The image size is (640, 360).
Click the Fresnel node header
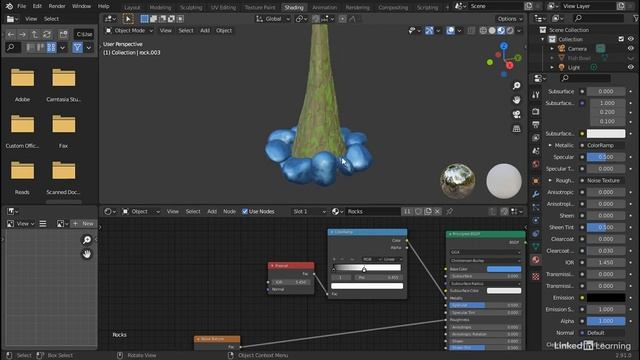[291, 266]
